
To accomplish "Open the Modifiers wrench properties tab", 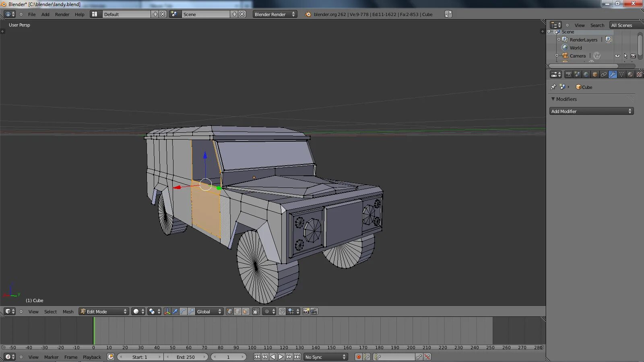I will point(613,74).
